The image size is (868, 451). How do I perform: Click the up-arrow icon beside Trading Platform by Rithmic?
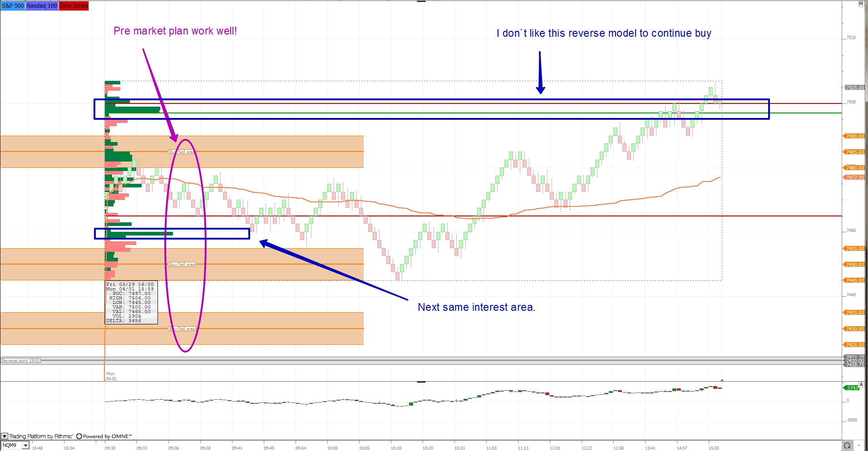pyautogui.click(x=5, y=436)
